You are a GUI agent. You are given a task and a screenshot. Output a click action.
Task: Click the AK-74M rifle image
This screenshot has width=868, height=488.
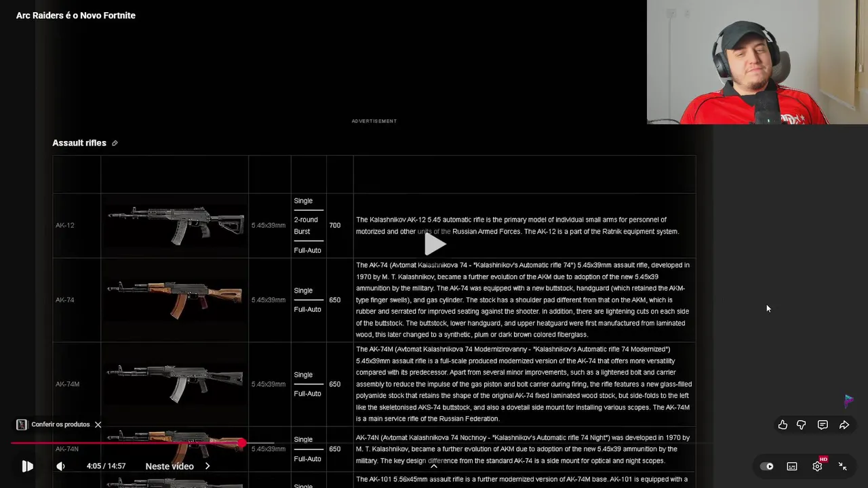point(175,384)
